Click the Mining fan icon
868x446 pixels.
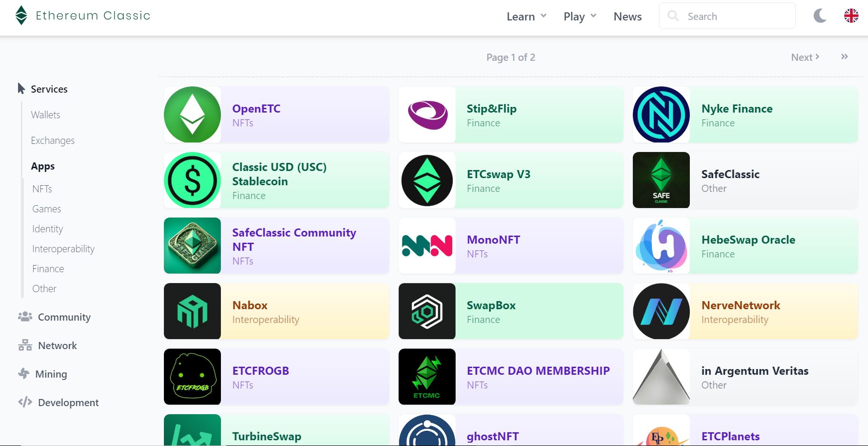(x=24, y=373)
